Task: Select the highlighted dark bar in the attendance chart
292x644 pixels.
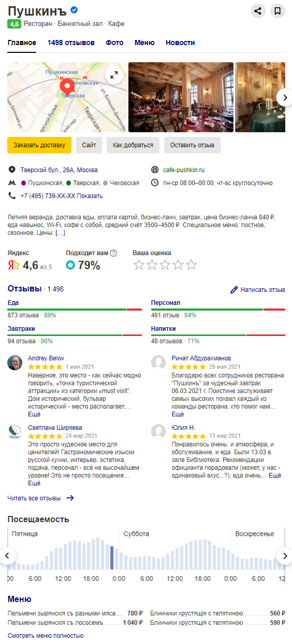Action: pyautogui.click(x=112, y=557)
